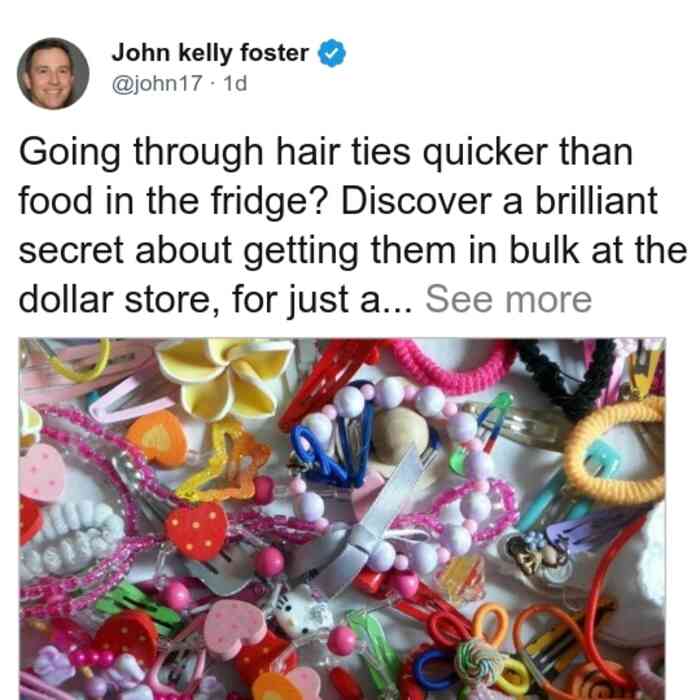
Task: Click the blue verified badge
Action: click(x=332, y=53)
